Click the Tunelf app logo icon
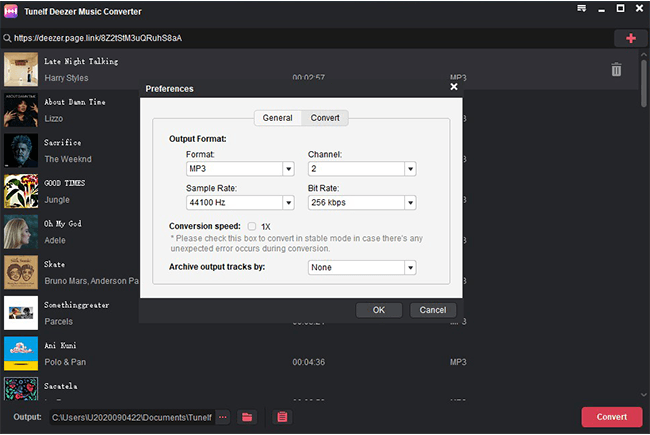 (10, 10)
